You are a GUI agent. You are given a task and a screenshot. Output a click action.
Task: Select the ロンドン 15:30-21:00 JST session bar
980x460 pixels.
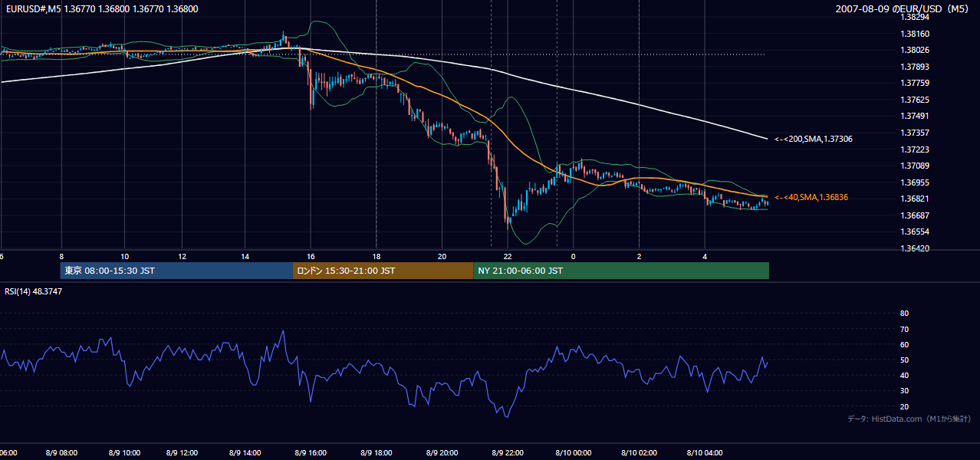(383, 271)
